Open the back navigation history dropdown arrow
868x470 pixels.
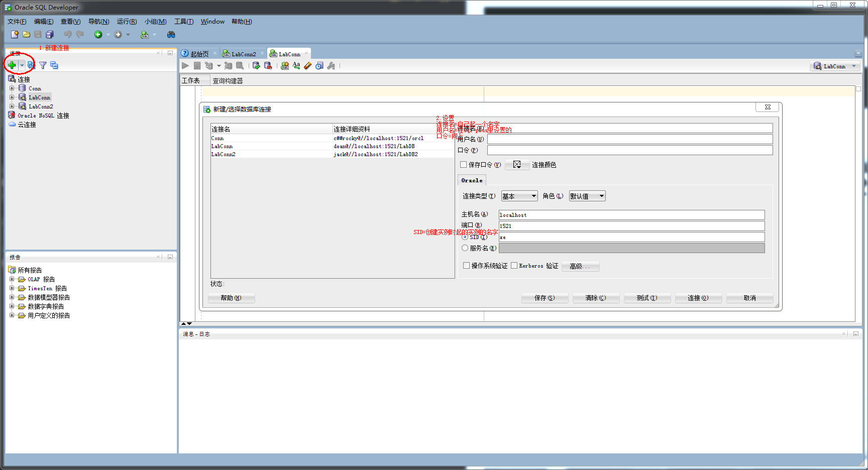[x=108, y=35]
